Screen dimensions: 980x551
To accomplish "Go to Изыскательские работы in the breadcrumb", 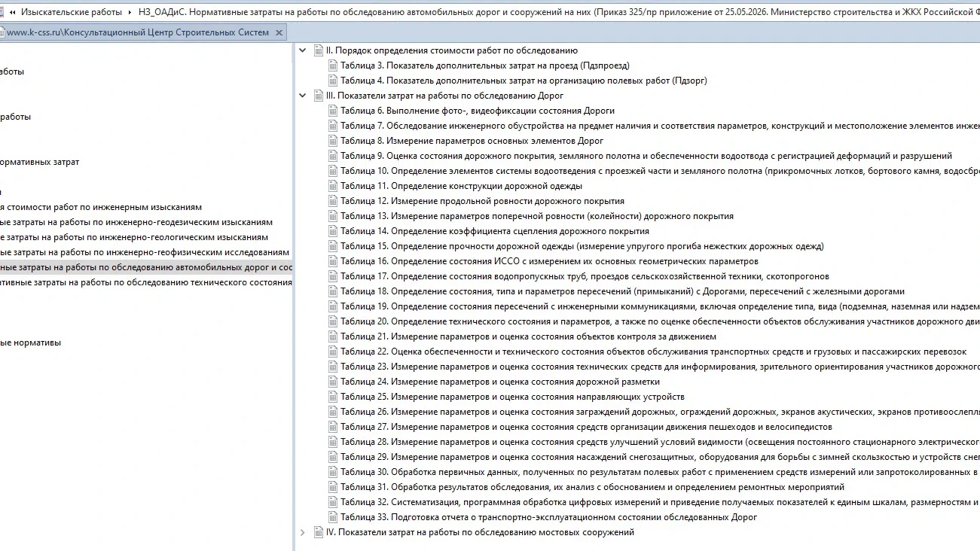I will point(72,12).
